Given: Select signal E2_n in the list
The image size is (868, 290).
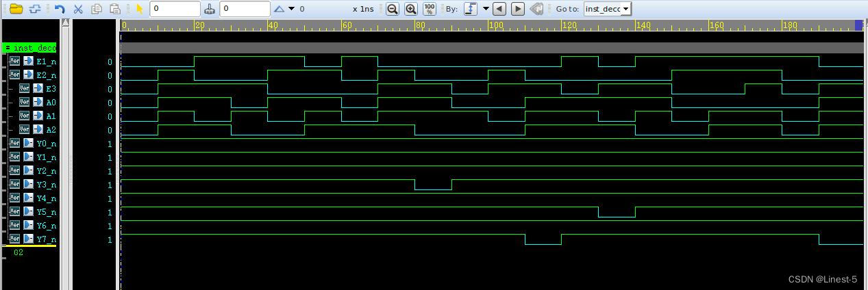Looking at the screenshot, I should pyautogui.click(x=46, y=75).
